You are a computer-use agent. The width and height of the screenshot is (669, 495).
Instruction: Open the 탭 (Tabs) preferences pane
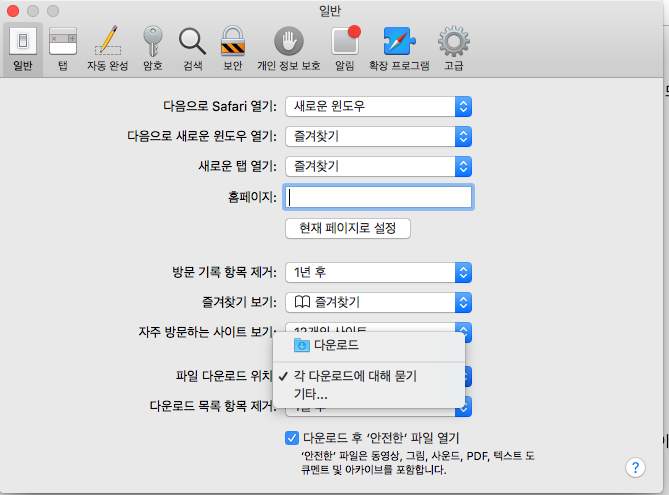click(63, 50)
